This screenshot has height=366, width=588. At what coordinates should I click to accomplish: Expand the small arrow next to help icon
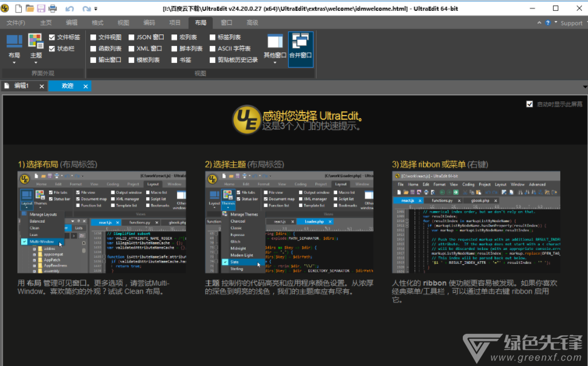556,22
